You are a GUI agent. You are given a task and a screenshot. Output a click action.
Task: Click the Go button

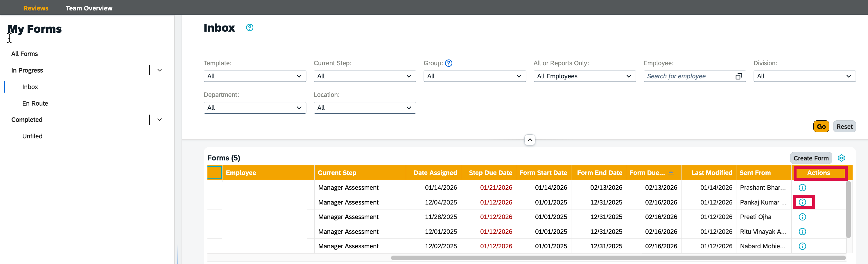(821, 126)
